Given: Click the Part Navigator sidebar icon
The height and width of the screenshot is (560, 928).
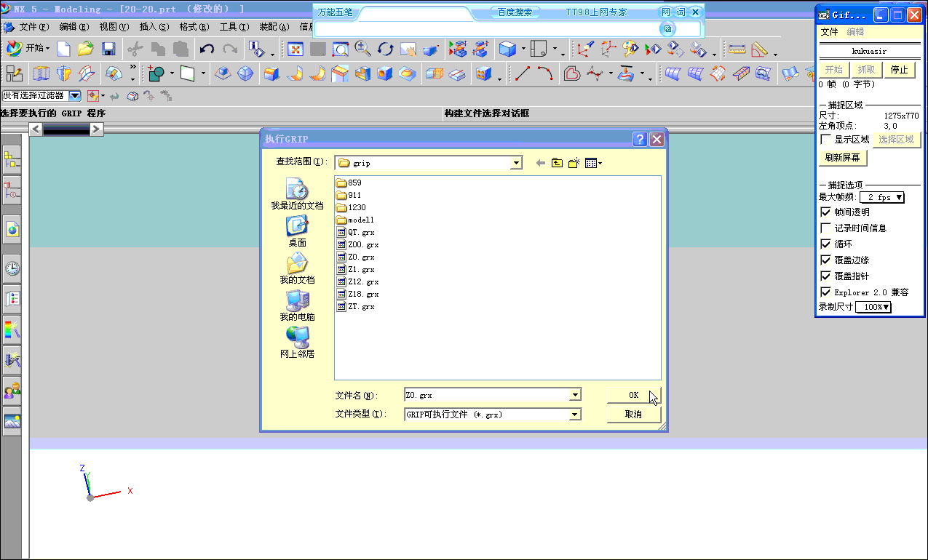Looking at the screenshot, I should [x=12, y=192].
